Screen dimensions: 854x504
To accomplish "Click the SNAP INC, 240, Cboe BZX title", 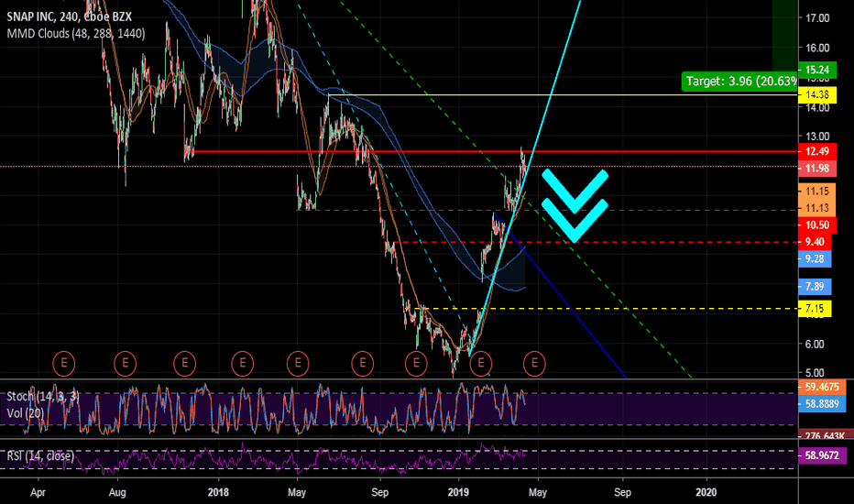I will pyautogui.click(x=69, y=16).
